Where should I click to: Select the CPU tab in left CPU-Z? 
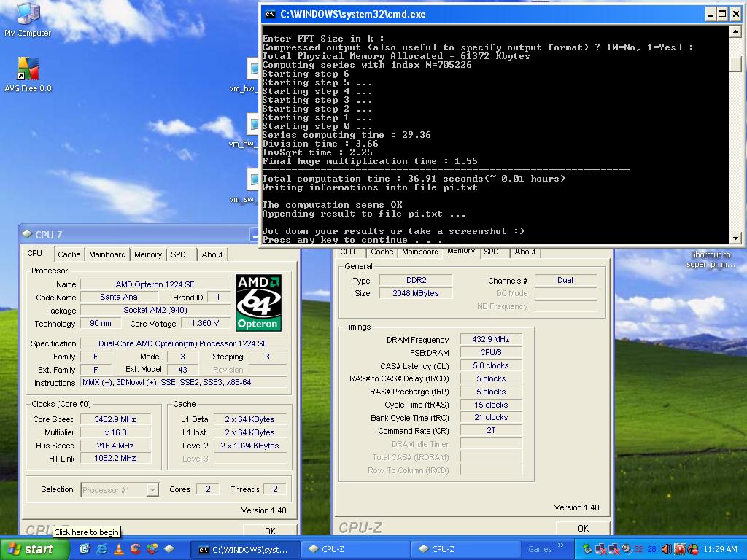click(35, 253)
